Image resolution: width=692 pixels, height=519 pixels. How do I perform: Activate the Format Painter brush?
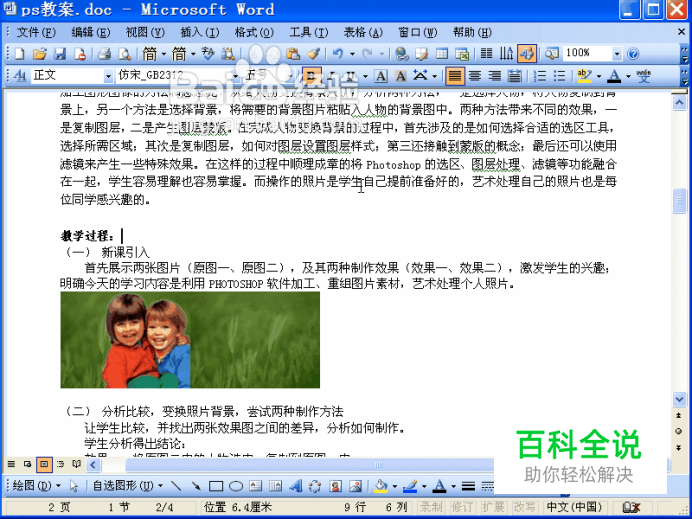point(313,54)
